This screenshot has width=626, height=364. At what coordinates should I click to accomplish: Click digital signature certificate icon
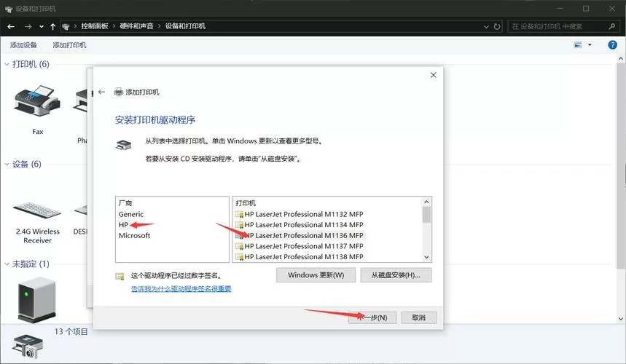(120, 276)
